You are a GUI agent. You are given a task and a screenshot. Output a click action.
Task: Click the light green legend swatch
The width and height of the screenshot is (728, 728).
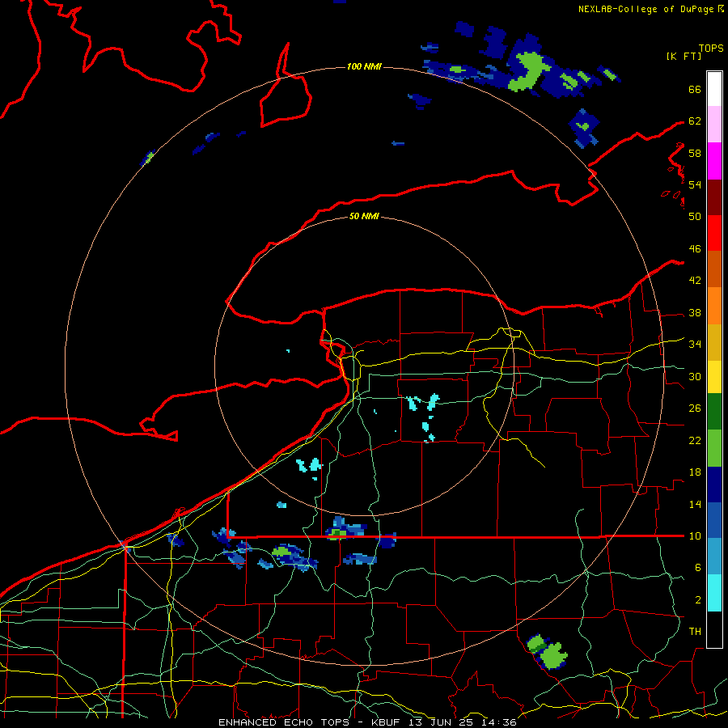(714, 448)
